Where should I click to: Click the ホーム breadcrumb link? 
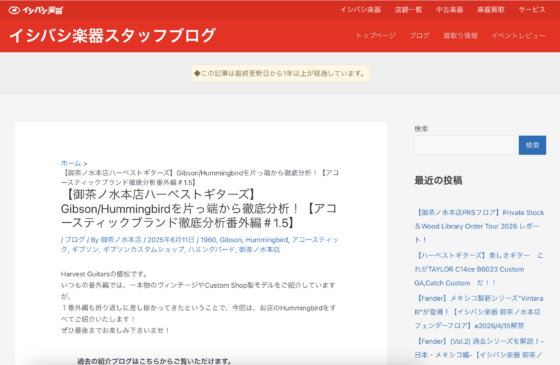(71, 163)
